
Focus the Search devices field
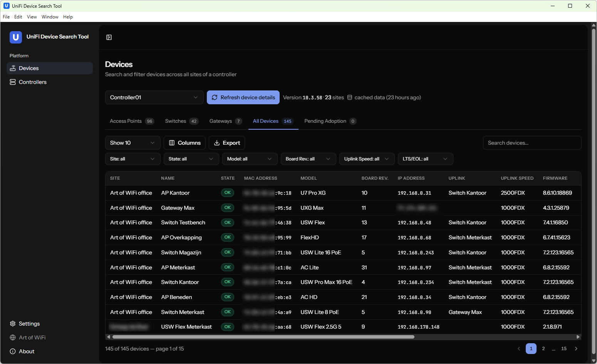(x=532, y=143)
